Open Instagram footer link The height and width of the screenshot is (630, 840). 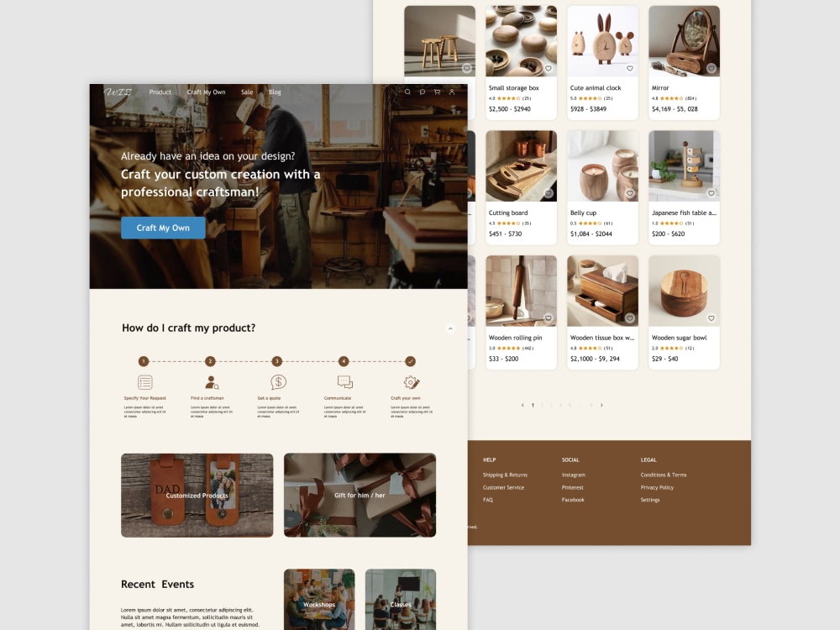click(x=573, y=475)
